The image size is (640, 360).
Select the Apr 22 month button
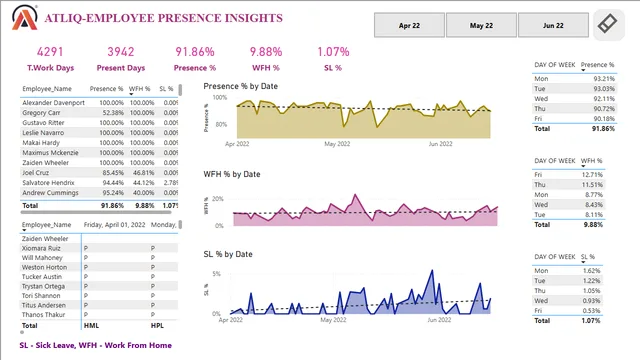point(409,25)
